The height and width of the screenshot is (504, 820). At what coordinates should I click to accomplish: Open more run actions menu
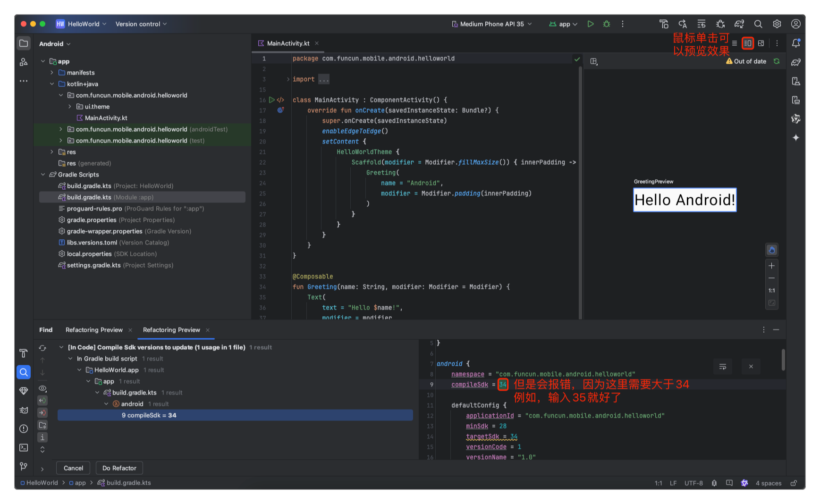(x=623, y=24)
